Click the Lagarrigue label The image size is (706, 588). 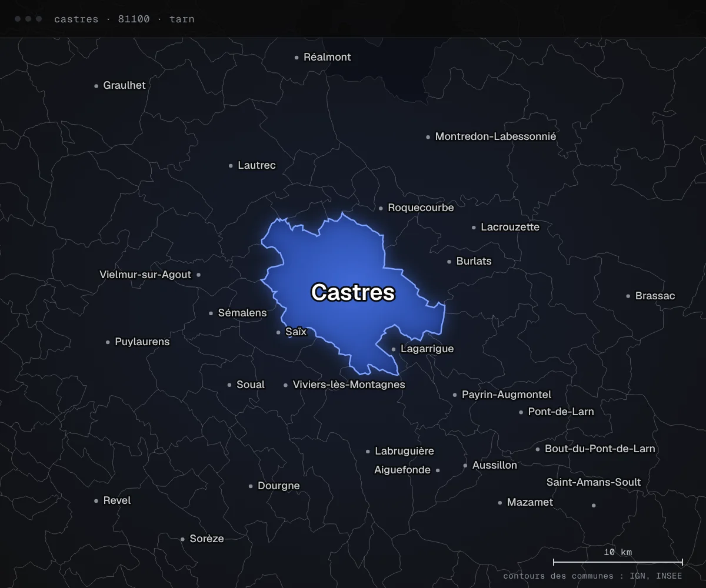coord(427,349)
